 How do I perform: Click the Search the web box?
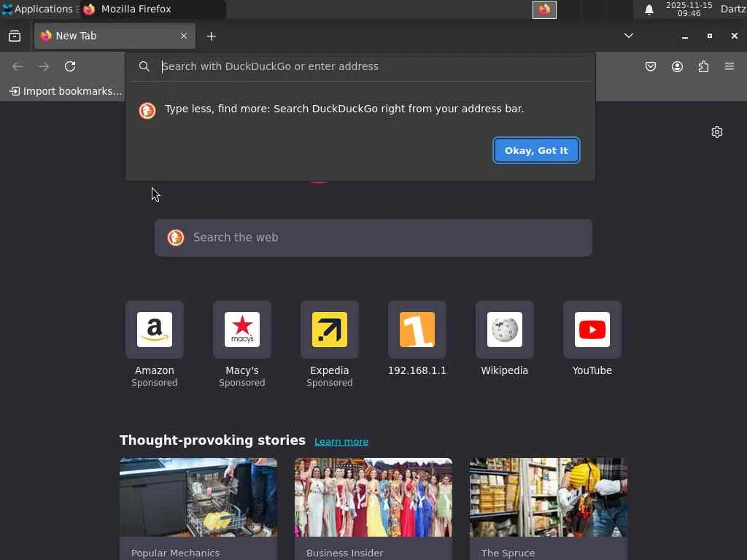(x=373, y=238)
